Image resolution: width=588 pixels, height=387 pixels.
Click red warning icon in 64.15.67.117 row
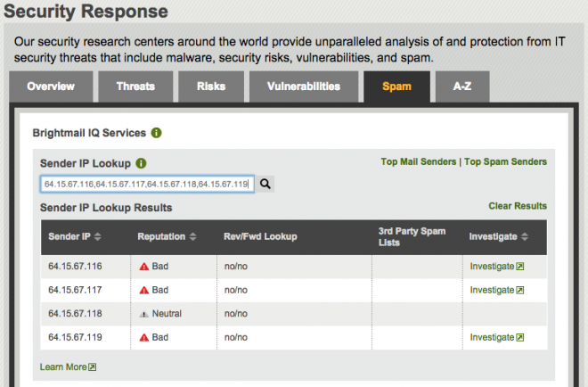[x=144, y=290]
